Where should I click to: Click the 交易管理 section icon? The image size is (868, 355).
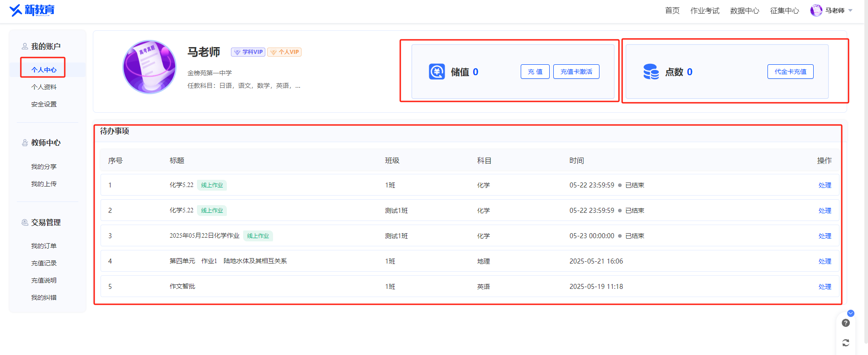tap(25, 222)
